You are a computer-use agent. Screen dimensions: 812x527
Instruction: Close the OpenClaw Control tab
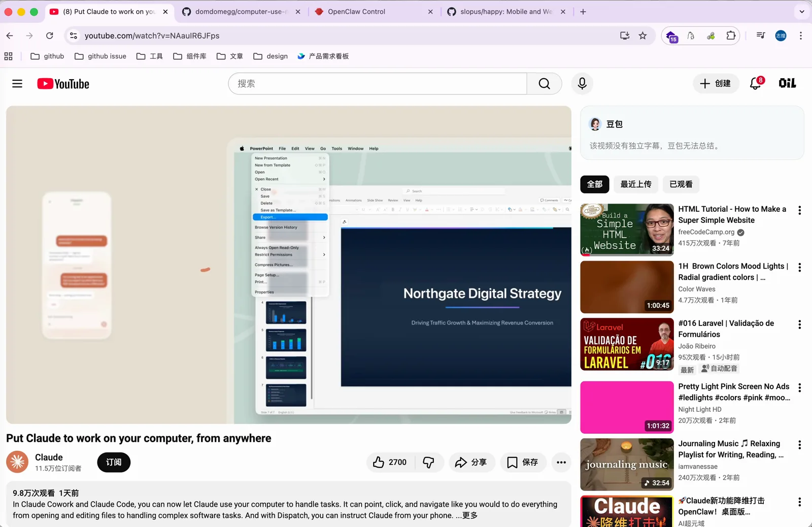pyautogui.click(x=430, y=12)
